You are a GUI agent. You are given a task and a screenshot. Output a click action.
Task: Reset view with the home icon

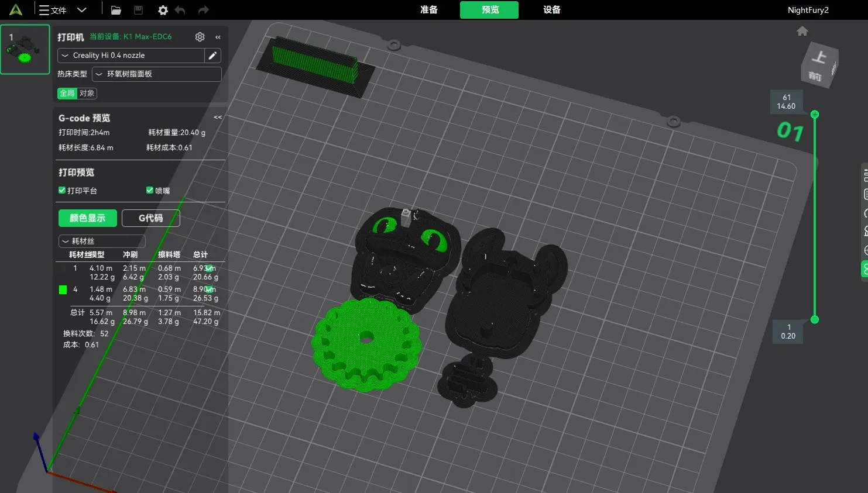tap(802, 31)
